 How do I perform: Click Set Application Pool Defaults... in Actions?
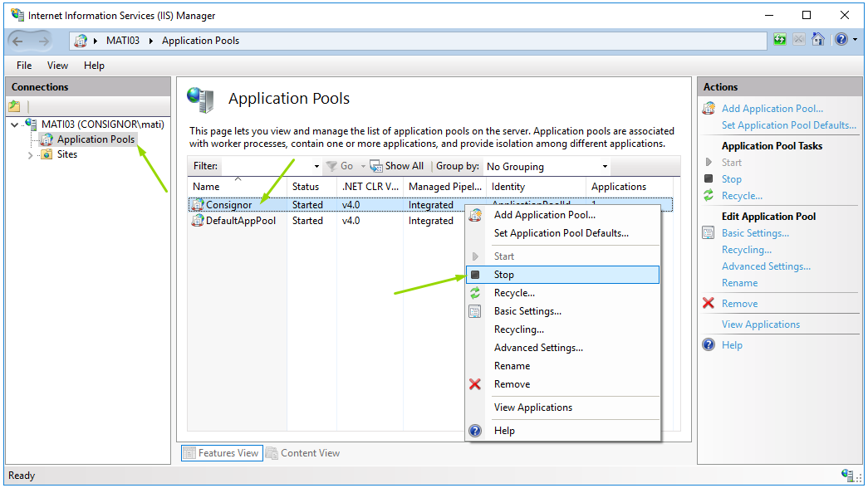coord(789,125)
